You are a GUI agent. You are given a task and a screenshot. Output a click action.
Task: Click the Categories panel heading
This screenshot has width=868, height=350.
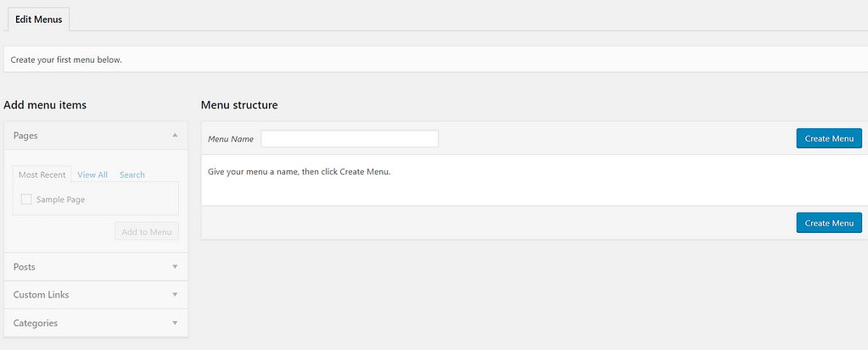36,323
